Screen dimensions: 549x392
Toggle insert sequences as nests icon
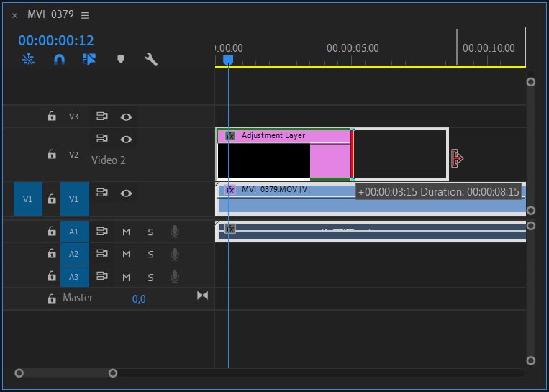point(28,60)
